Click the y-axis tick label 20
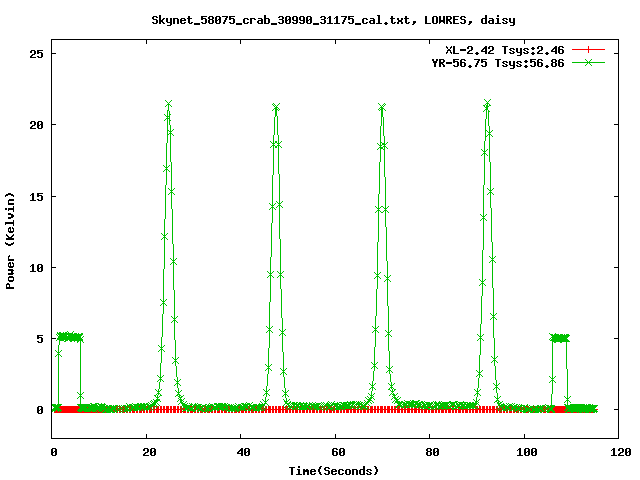This screenshot has width=640, height=480. [36, 125]
